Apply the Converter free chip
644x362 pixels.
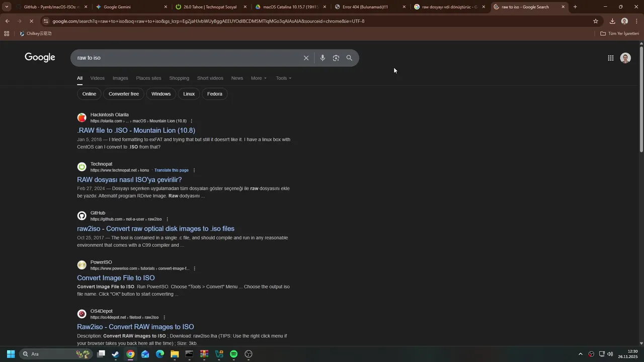(x=124, y=94)
